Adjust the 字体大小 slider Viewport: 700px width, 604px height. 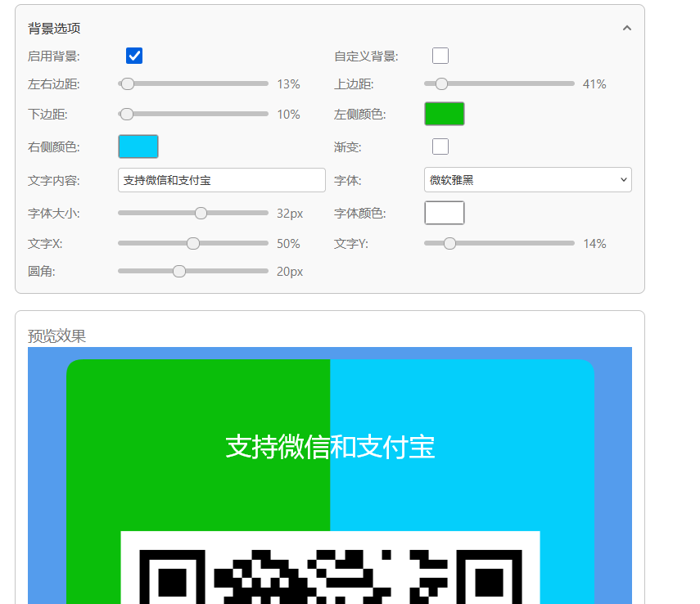point(193,213)
